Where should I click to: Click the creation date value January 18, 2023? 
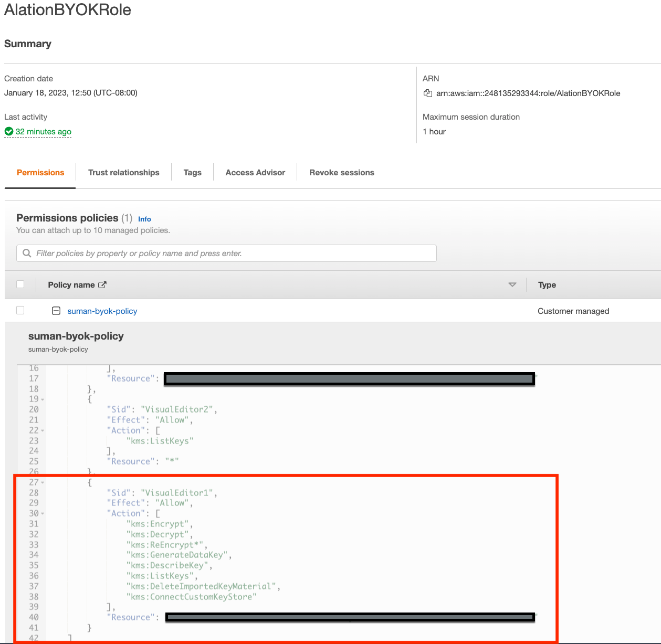71,93
